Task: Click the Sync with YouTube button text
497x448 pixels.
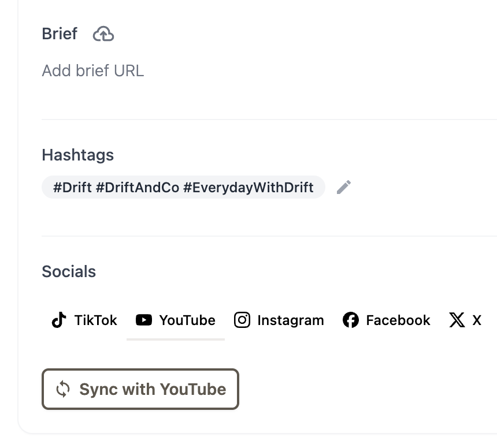Action: click(x=153, y=389)
